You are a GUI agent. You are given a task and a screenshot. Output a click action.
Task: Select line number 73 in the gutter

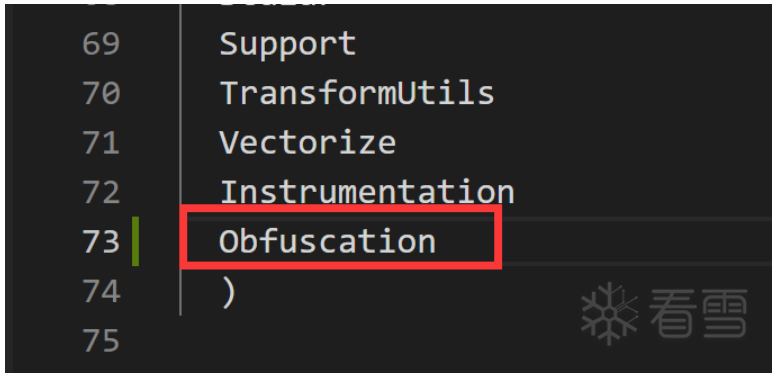point(101,242)
